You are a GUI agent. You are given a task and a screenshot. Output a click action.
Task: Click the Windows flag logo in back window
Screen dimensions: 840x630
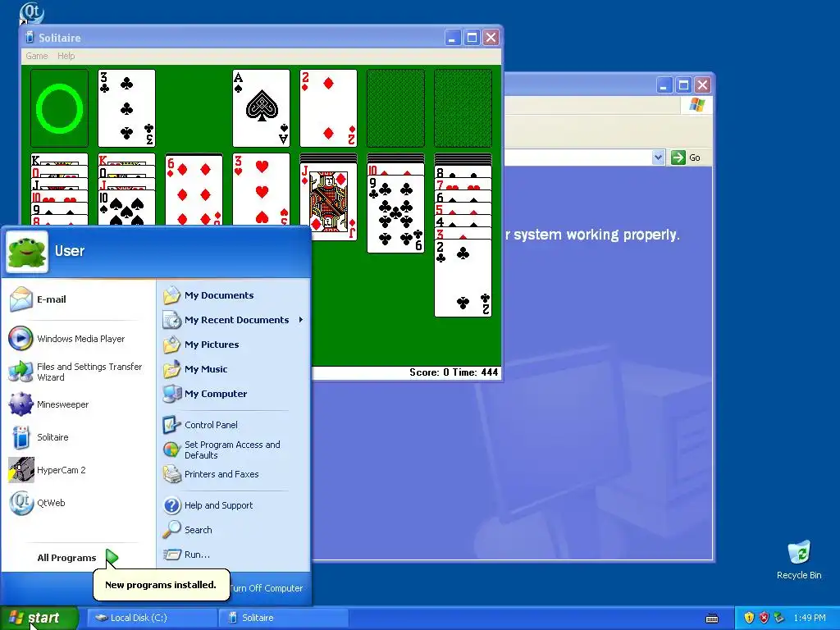tap(696, 105)
